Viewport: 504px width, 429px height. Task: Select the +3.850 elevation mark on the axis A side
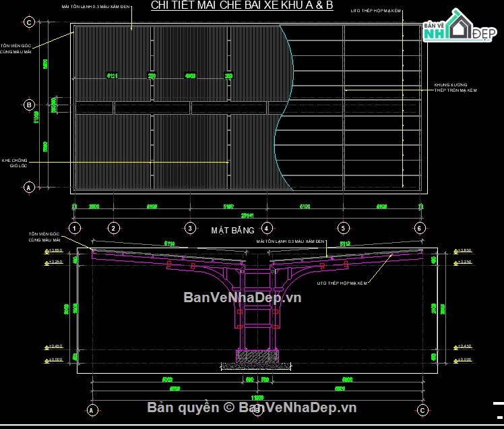tap(53, 251)
